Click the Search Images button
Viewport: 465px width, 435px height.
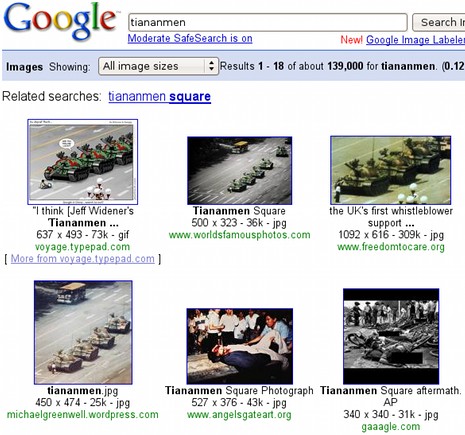(x=439, y=22)
